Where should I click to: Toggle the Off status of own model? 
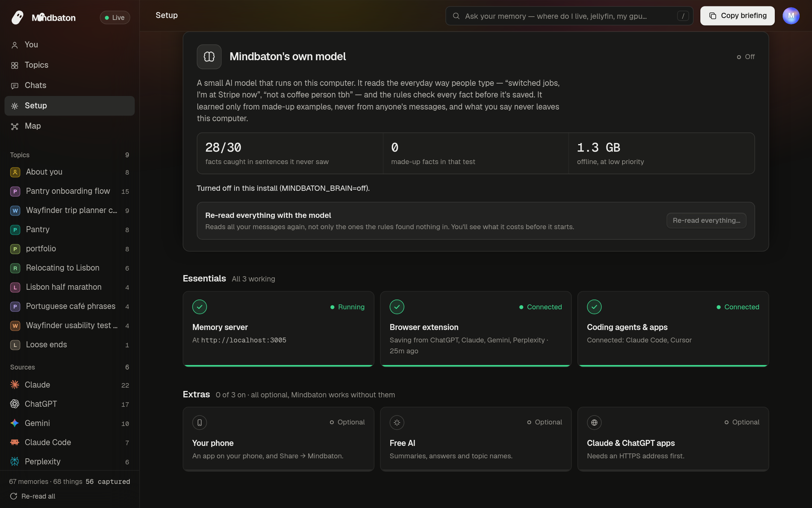746,57
